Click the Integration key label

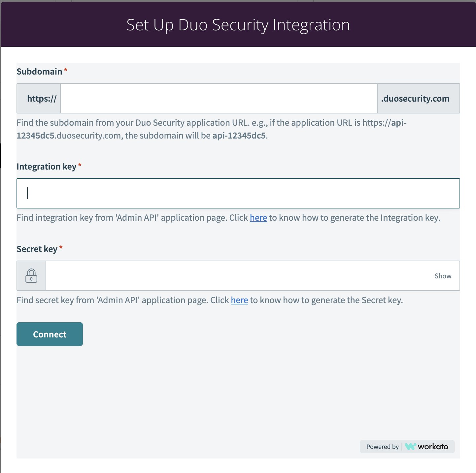click(47, 167)
